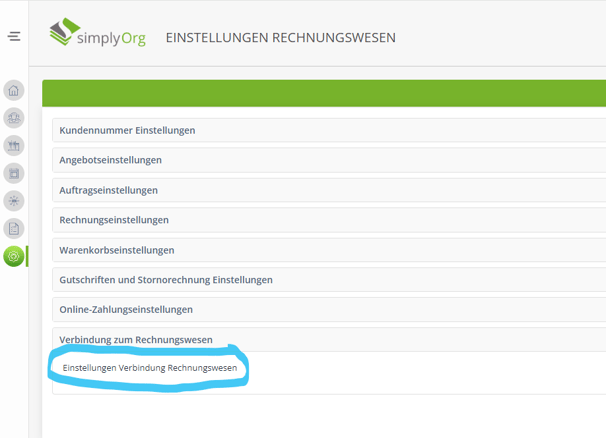Click the people group sidebar icon
This screenshot has width=606, height=438.
[14, 118]
